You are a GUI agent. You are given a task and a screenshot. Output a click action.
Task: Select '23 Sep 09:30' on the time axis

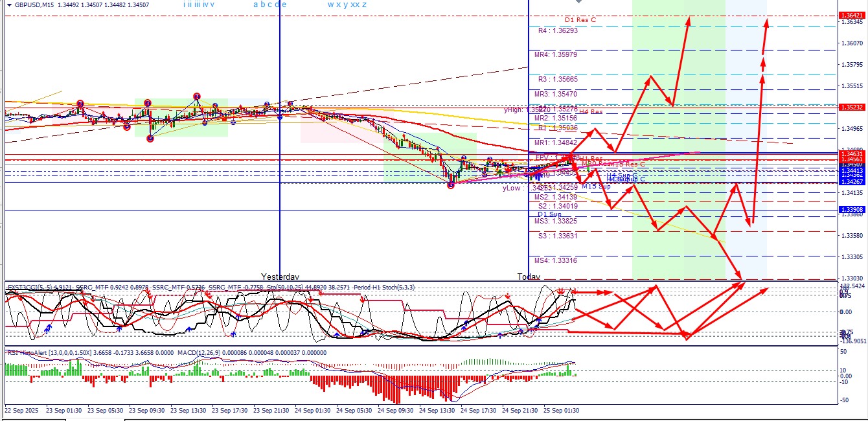(148, 410)
